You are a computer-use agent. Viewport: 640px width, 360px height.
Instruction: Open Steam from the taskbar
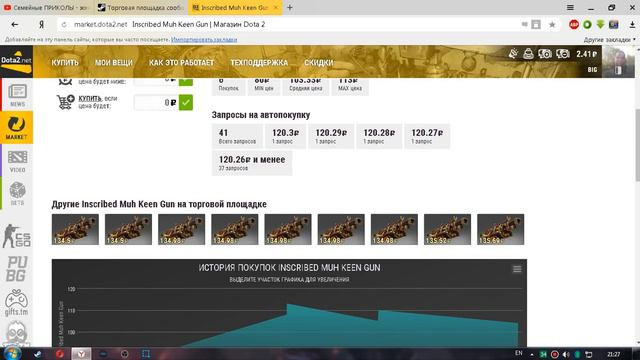(x=38, y=354)
